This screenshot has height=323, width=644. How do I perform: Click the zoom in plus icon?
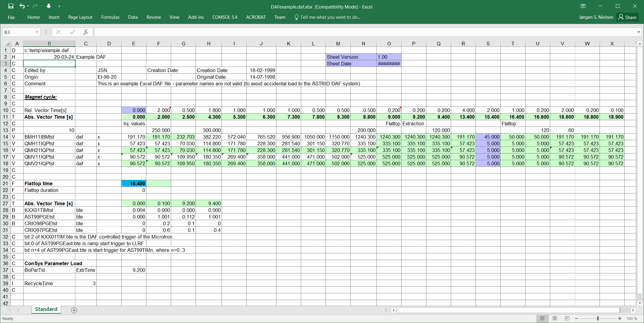pos(620,318)
